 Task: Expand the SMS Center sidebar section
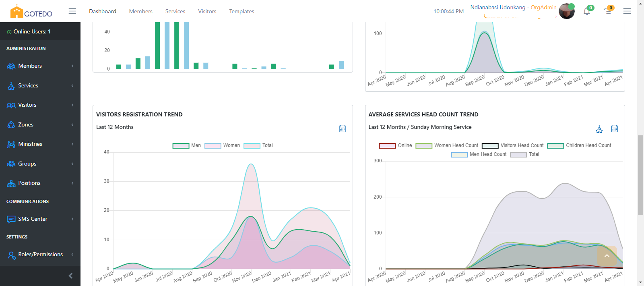click(40, 219)
